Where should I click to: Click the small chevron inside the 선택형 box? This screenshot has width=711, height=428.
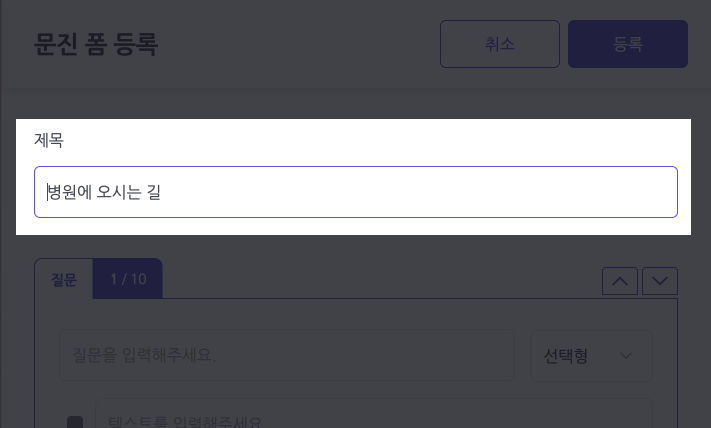tap(626, 356)
